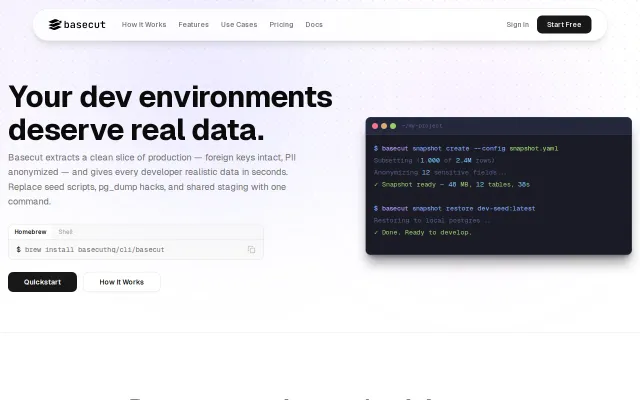Switch to the Shell install tab

click(65, 232)
